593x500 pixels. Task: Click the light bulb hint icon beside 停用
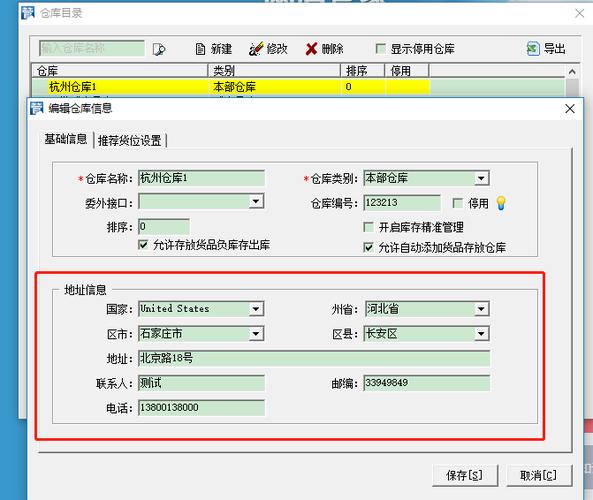(x=501, y=203)
